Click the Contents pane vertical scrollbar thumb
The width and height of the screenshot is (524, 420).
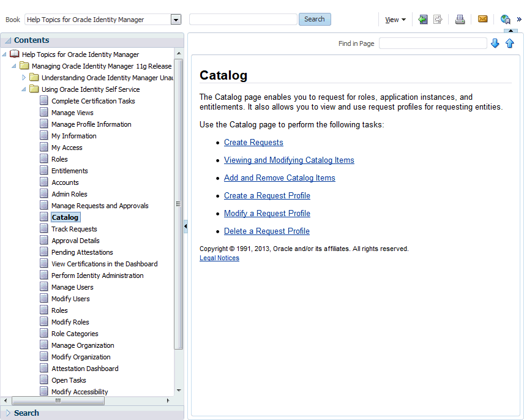[179, 204]
